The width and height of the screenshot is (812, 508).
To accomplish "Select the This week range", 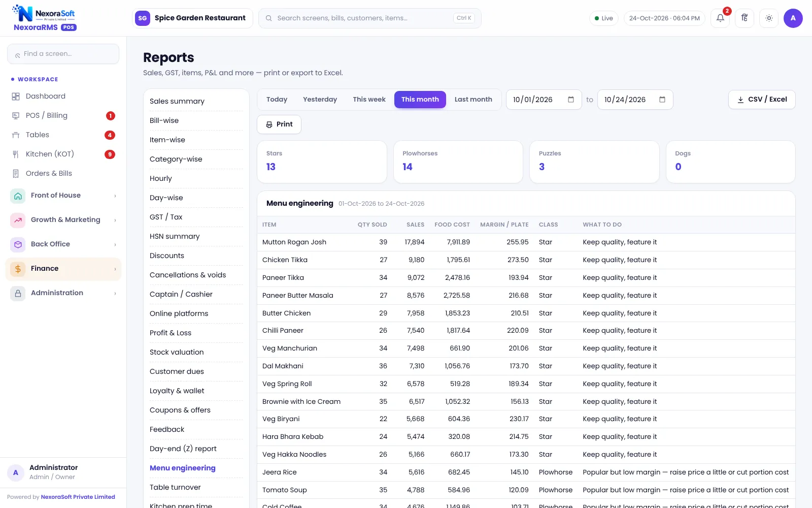I will [x=369, y=100].
